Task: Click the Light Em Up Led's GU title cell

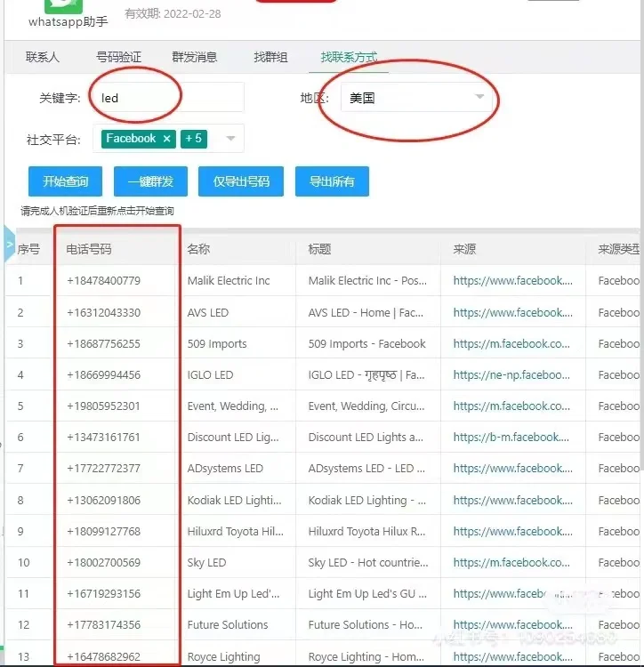Action: click(x=367, y=593)
